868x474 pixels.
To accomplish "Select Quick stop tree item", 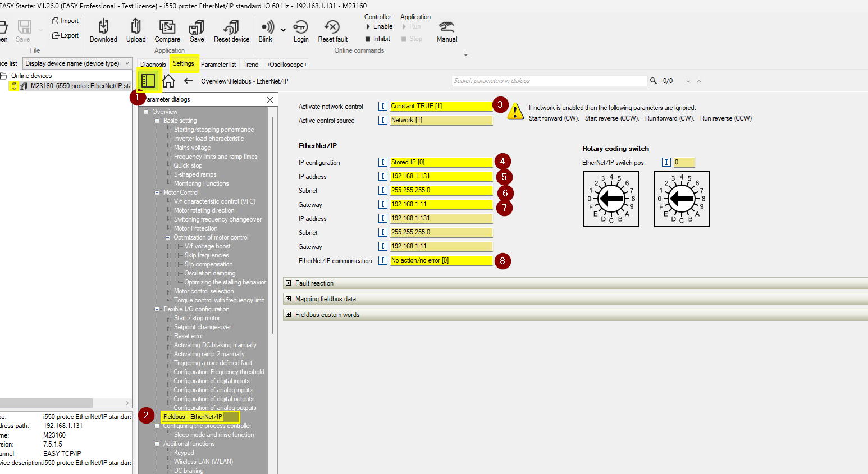I will pyautogui.click(x=188, y=165).
